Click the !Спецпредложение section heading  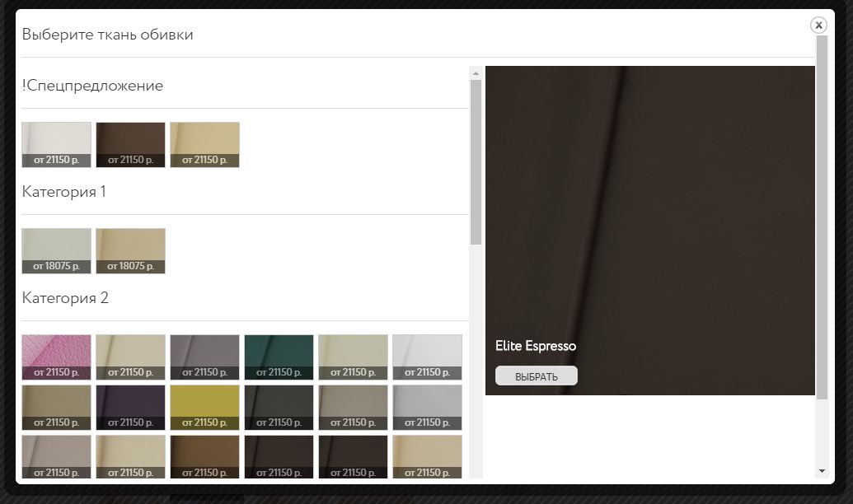(92, 86)
